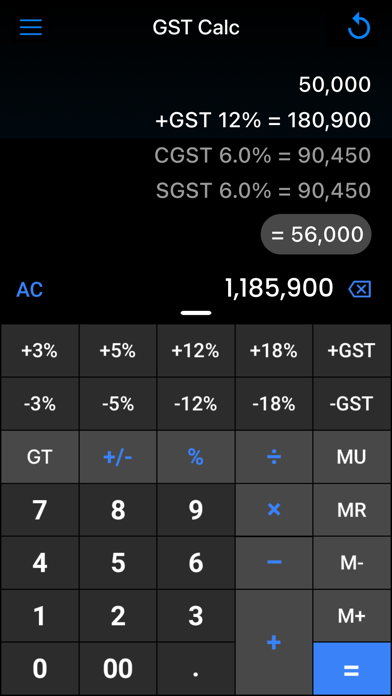Tap the backspace delete icon
This screenshot has width=392, height=696.
click(360, 290)
